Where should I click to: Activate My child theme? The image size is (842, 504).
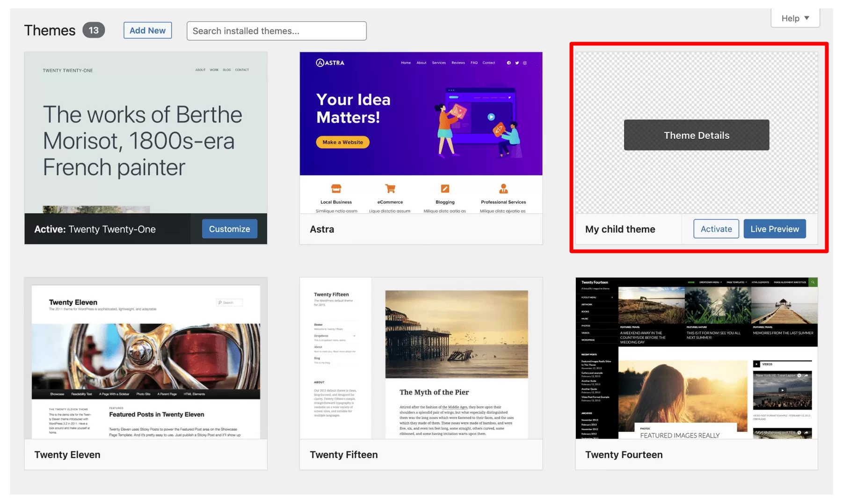pos(716,229)
